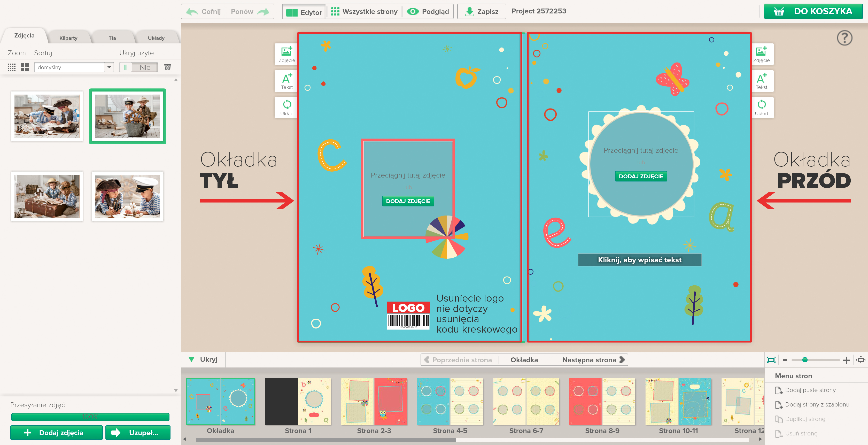Click page strip horizontal scrollbar thumb

pyautogui.click(x=326, y=439)
